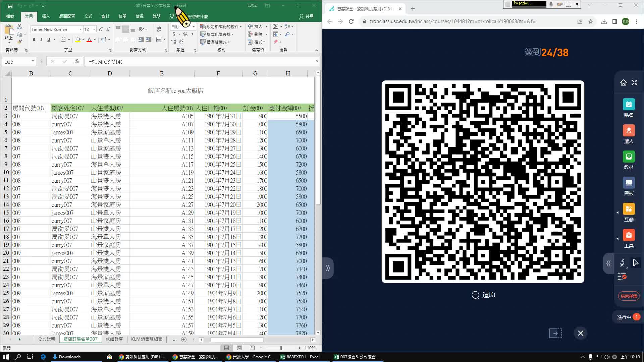Viewport: 644px width, 362px height.
Task: Switch to 公式說明 sheet tab
Action: click(x=47, y=339)
